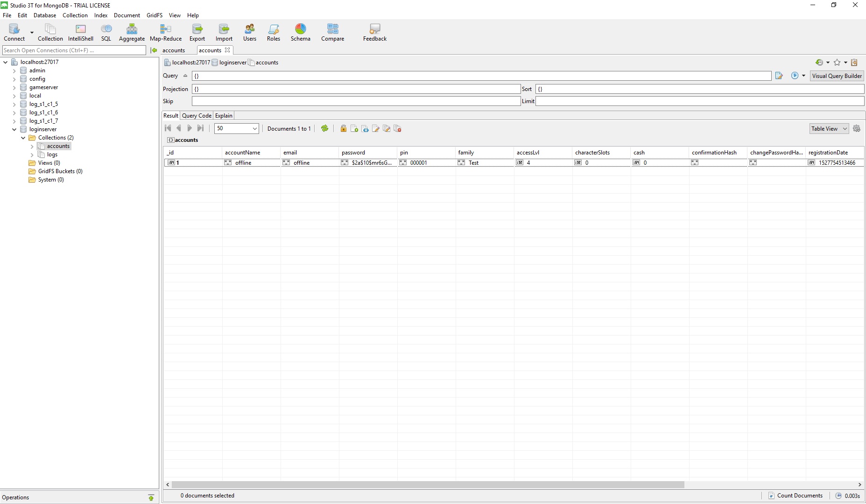
Task: Collapse the loginserver database node
Action: point(14,130)
